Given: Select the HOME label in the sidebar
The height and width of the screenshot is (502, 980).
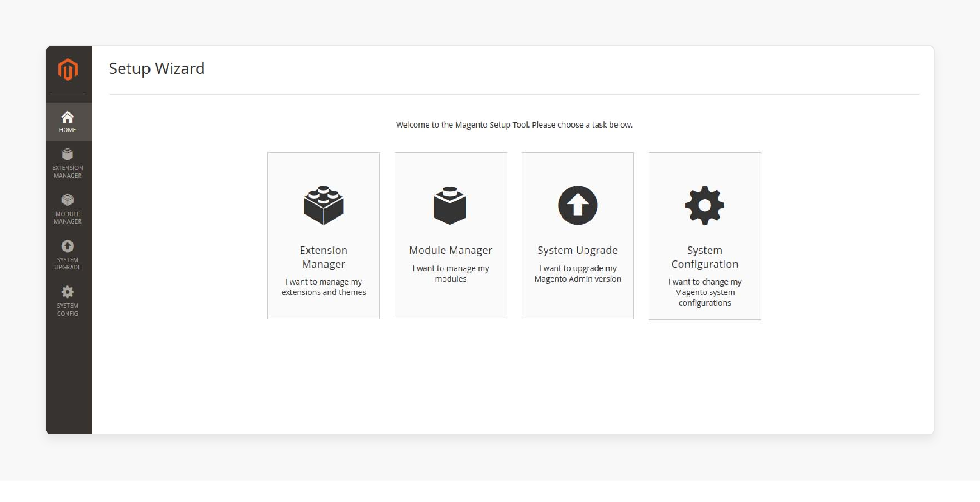Looking at the screenshot, I should click(67, 130).
